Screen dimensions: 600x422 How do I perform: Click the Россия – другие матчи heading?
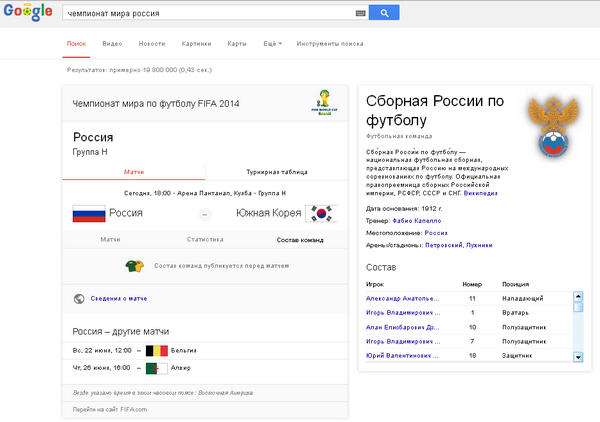coord(121,332)
